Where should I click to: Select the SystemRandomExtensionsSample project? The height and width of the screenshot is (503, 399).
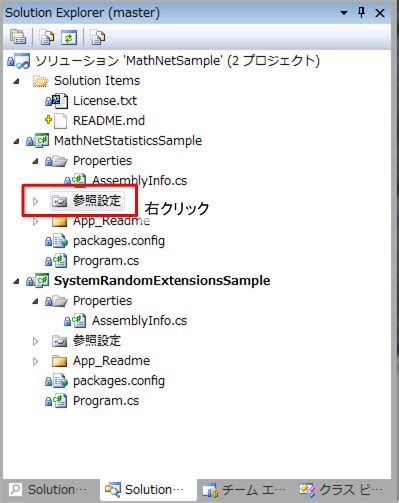(162, 281)
